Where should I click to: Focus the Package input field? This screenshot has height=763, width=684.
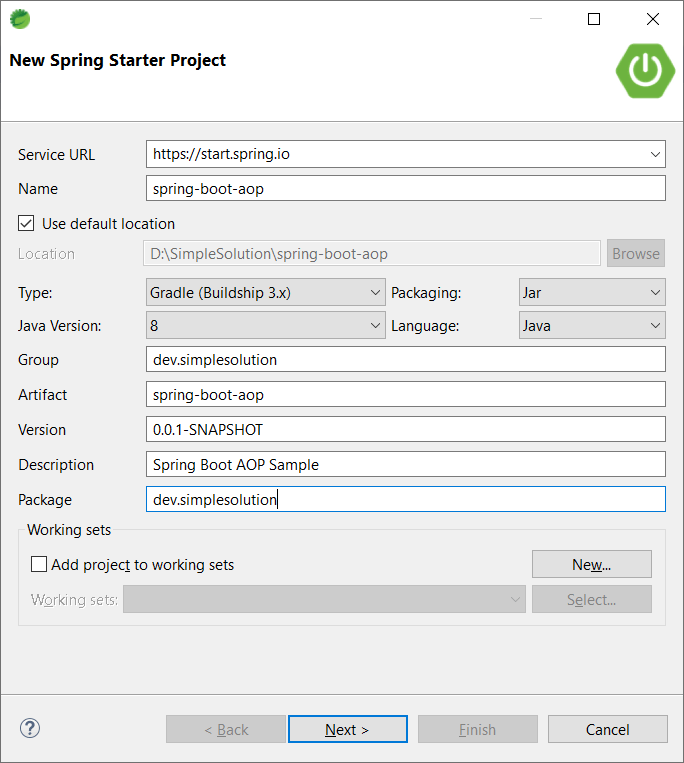[x=406, y=499]
